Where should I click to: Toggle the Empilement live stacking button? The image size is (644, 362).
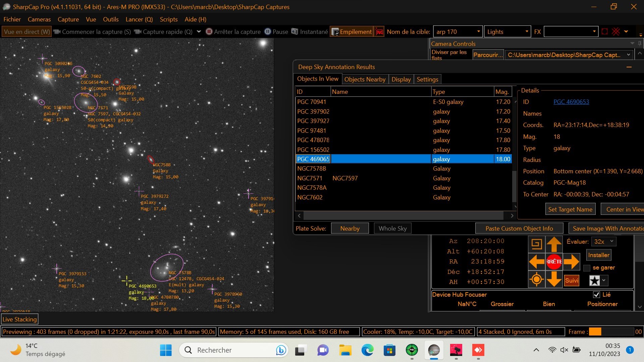tap(352, 32)
